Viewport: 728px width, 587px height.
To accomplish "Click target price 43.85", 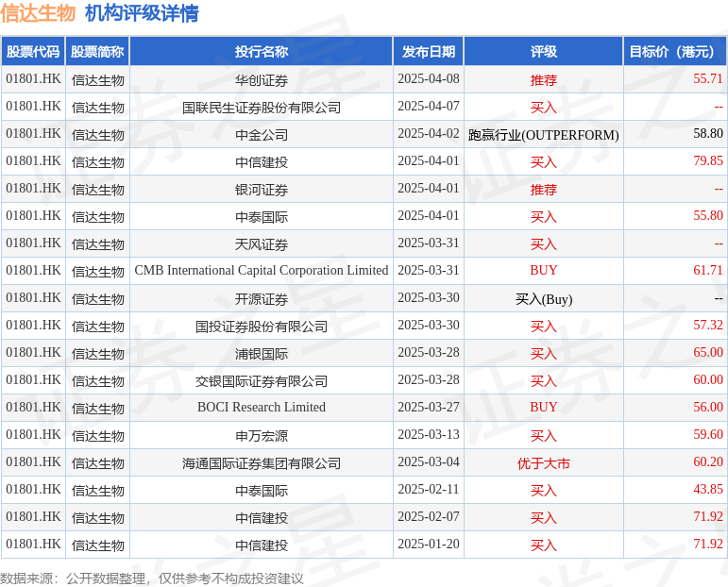I will coord(708,490).
